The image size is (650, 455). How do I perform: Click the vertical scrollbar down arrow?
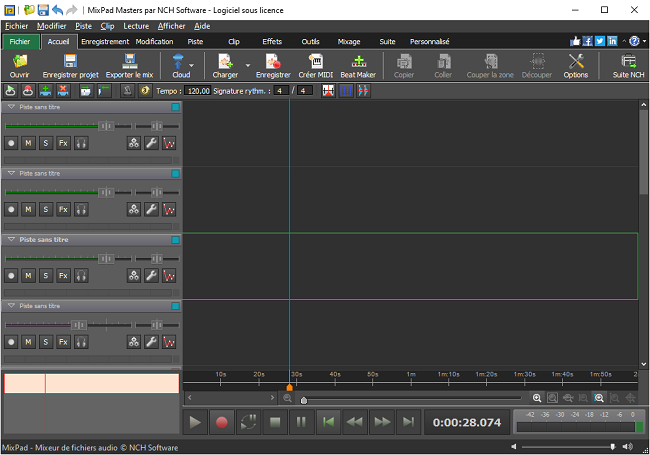[x=643, y=364]
